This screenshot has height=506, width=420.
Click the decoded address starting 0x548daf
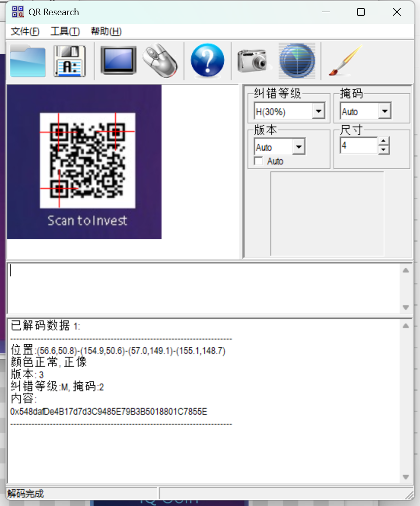click(109, 412)
